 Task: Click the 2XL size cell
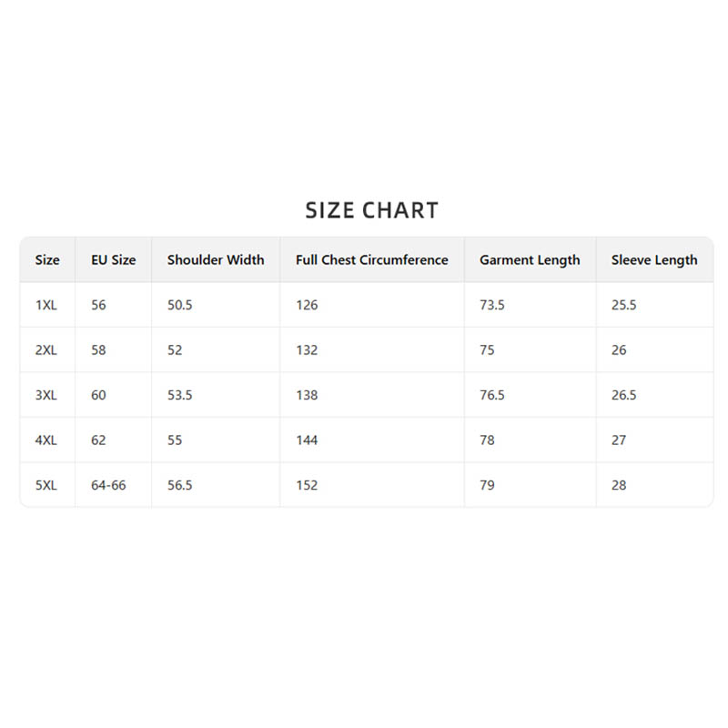point(46,350)
